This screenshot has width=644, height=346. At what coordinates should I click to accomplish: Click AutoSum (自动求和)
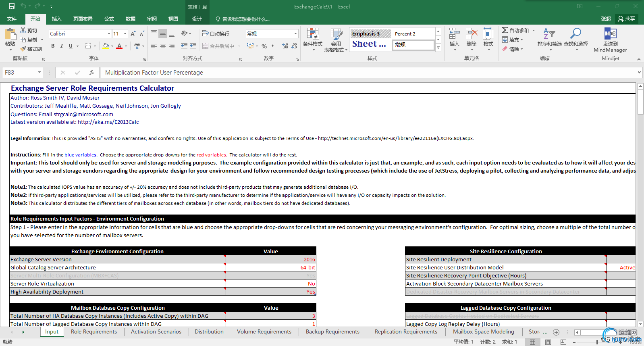coord(515,30)
